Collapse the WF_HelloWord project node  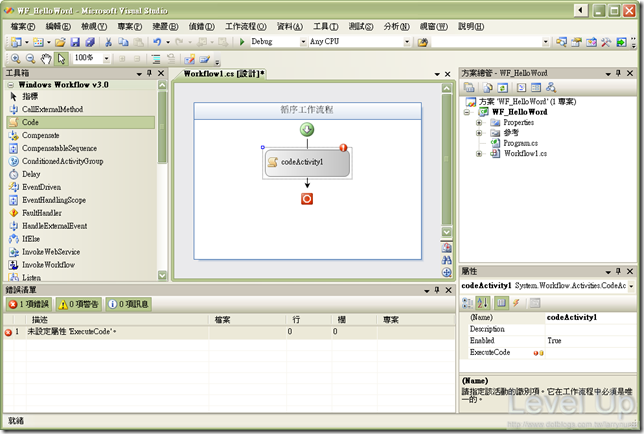467,112
